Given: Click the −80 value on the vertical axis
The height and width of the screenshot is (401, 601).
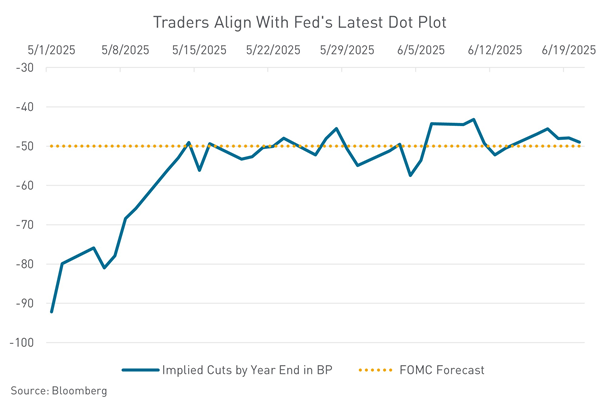Looking at the screenshot, I should click(22, 264).
